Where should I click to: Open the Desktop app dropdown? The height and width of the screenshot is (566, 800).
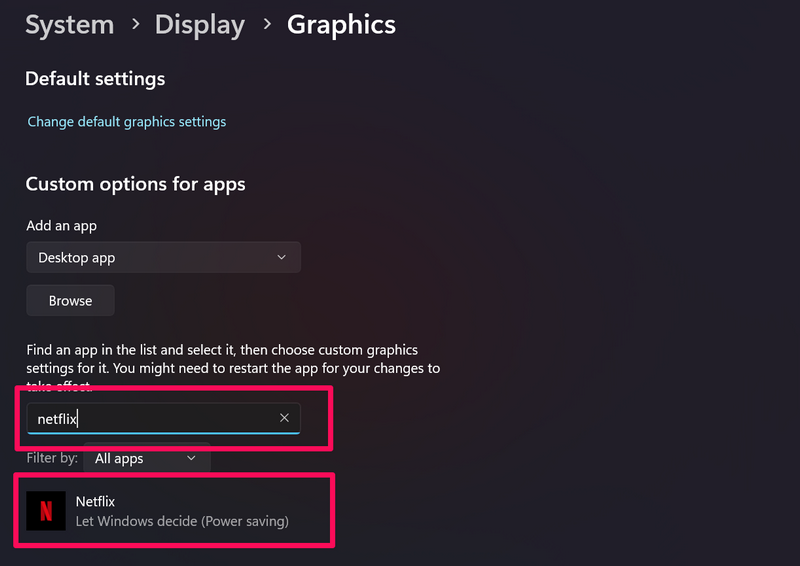[163, 258]
